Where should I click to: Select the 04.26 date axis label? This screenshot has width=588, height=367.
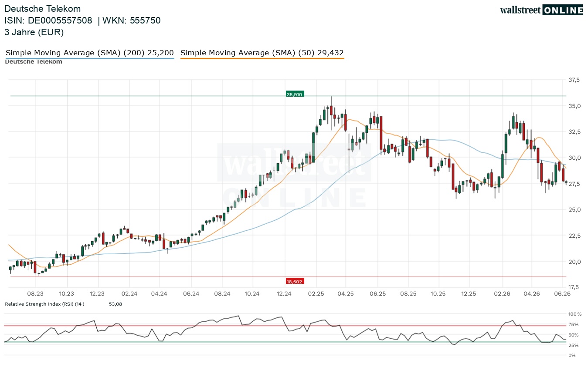[531, 294]
